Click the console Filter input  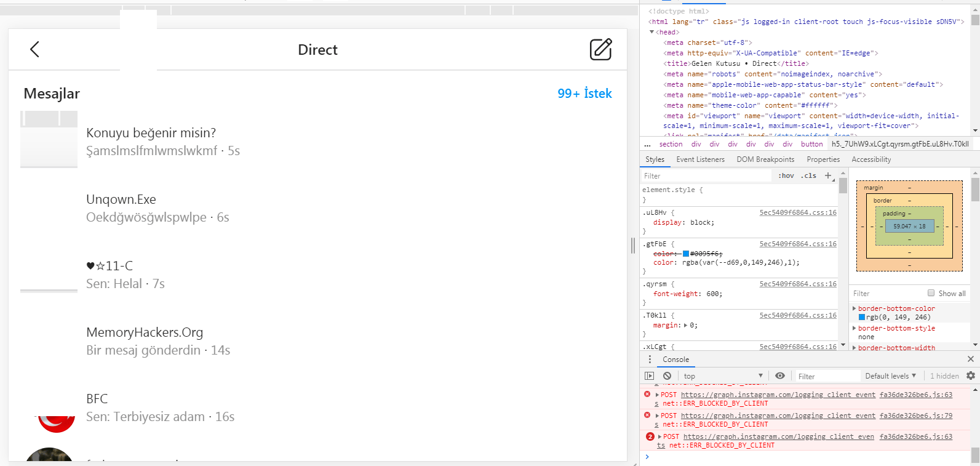[x=827, y=376]
